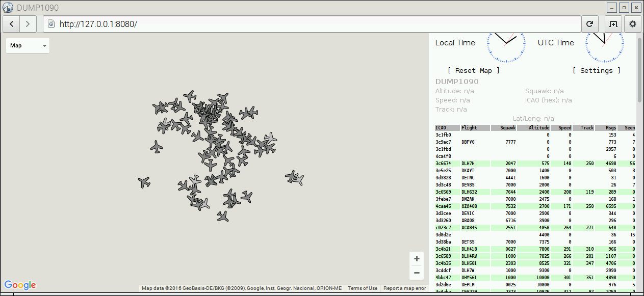Click the Local Time analog clock
Viewport: 644px width, 296px height.
click(x=506, y=43)
